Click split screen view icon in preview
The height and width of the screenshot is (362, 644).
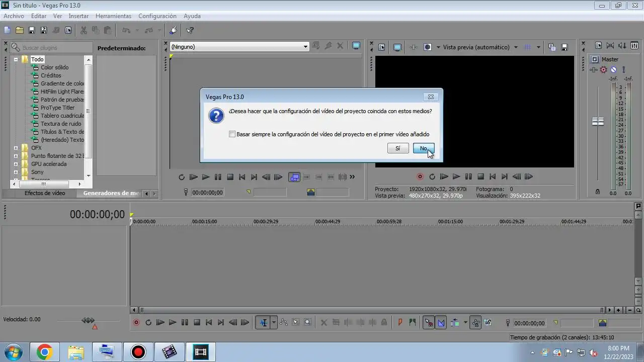click(428, 47)
